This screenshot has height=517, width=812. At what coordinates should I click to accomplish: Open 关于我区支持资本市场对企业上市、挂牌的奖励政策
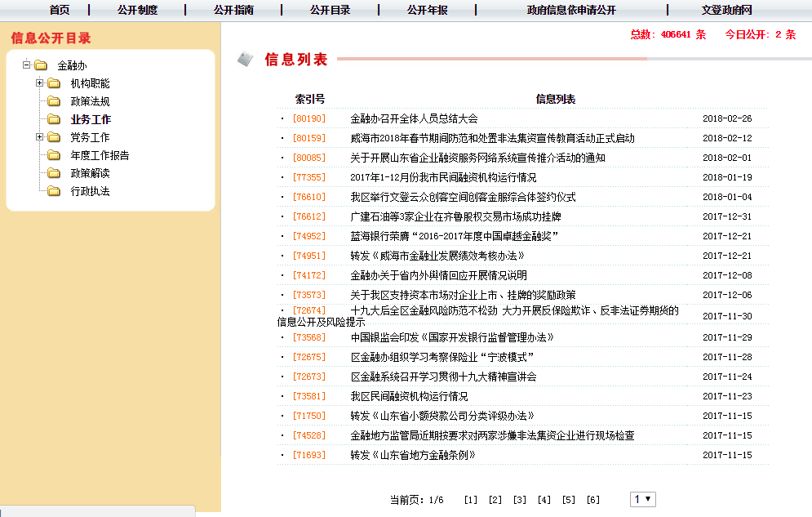tap(463, 296)
